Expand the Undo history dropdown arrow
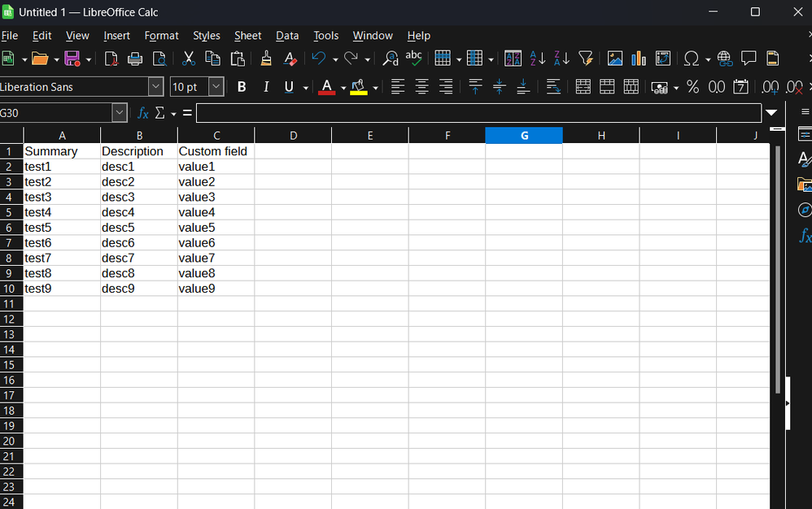The image size is (812, 509). pyautogui.click(x=335, y=59)
